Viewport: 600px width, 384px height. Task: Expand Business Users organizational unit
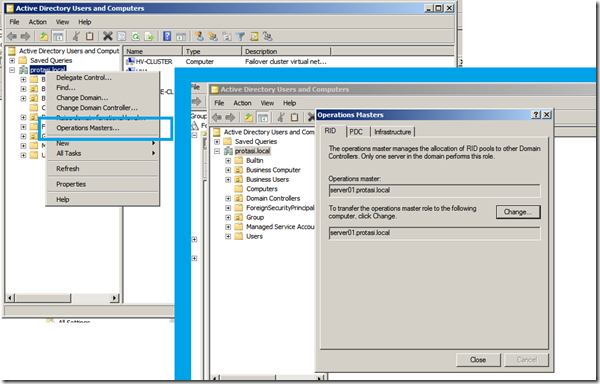228,179
